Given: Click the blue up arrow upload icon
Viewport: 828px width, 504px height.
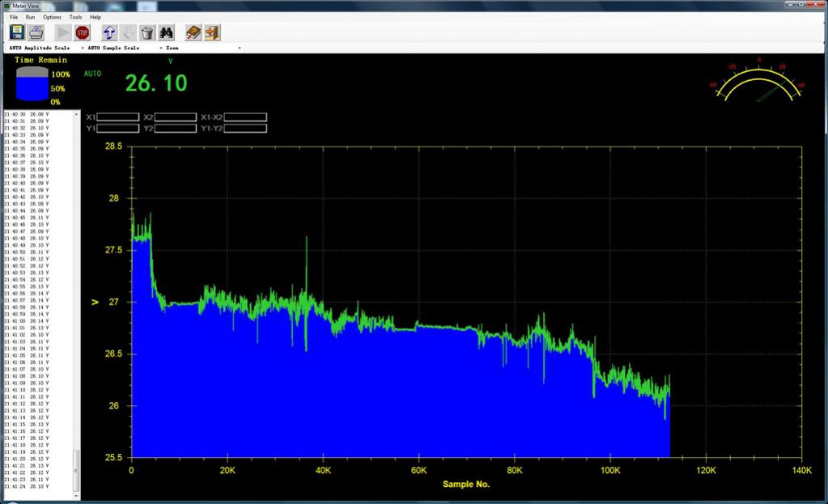Looking at the screenshot, I should click(x=109, y=32).
